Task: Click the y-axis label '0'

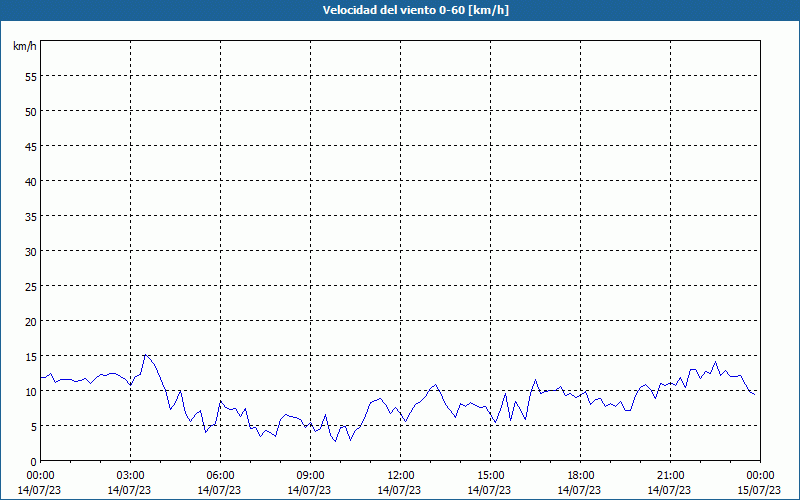Action: 34,461
